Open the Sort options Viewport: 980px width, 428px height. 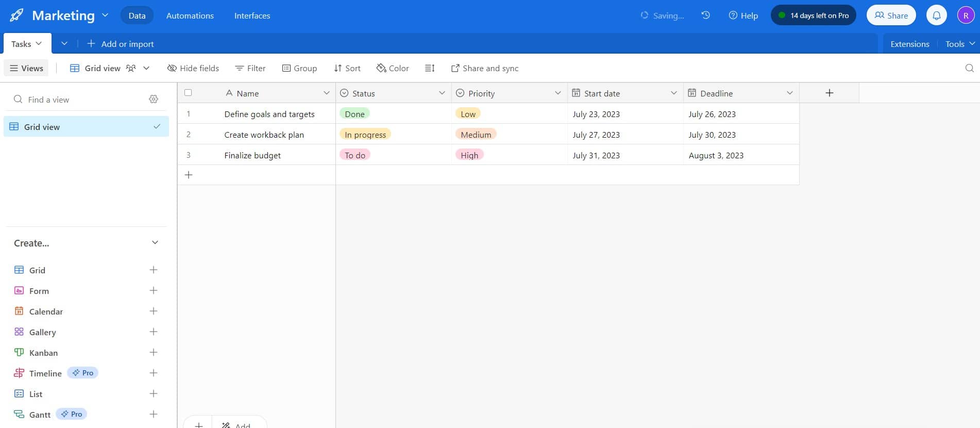[347, 68]
